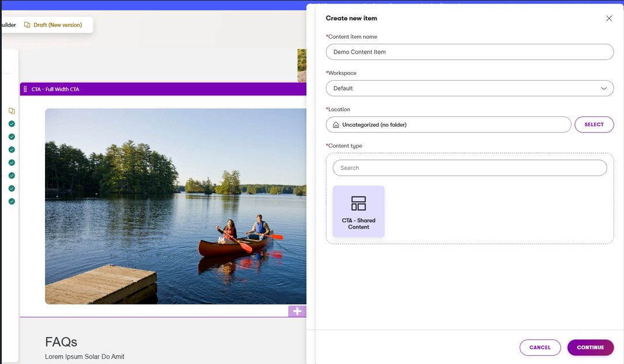Click the drag handle on CTA header
Screen dimensions: 624x364
pyautogui.click(x=25, y=89)
